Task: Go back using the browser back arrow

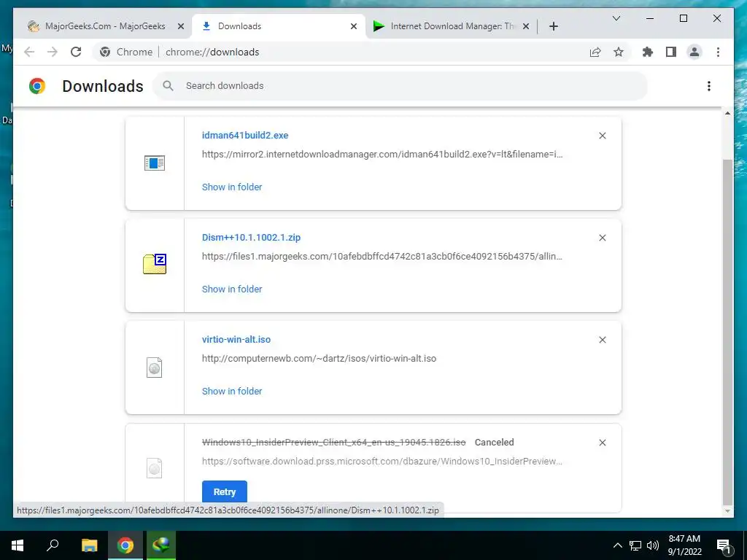Action: click(x=29, y=52)
